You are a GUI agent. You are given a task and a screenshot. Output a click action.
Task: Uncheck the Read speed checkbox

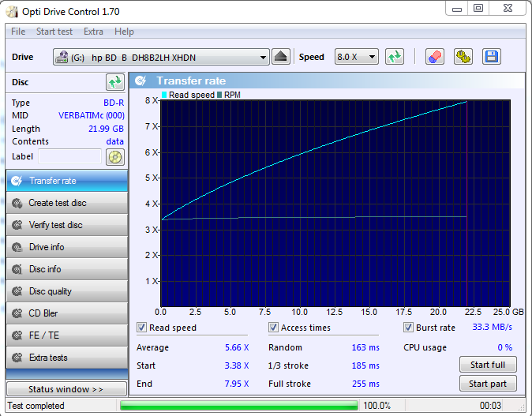[141, 328]
